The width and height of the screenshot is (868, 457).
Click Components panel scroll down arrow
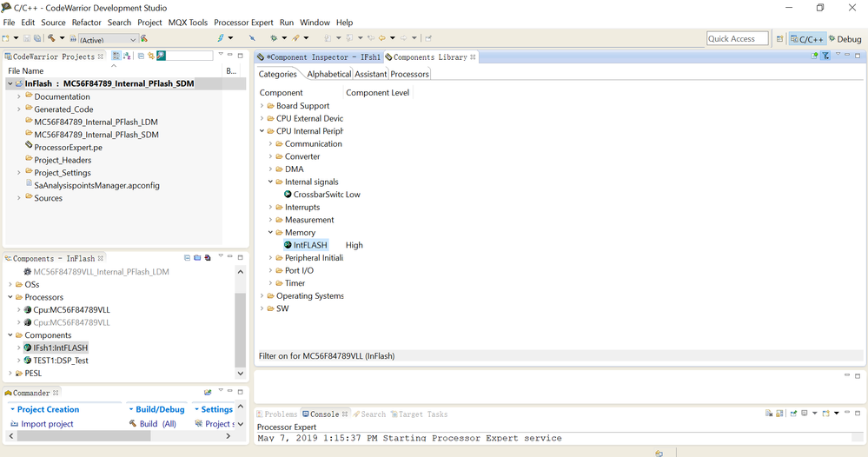(x=241, y=373)
